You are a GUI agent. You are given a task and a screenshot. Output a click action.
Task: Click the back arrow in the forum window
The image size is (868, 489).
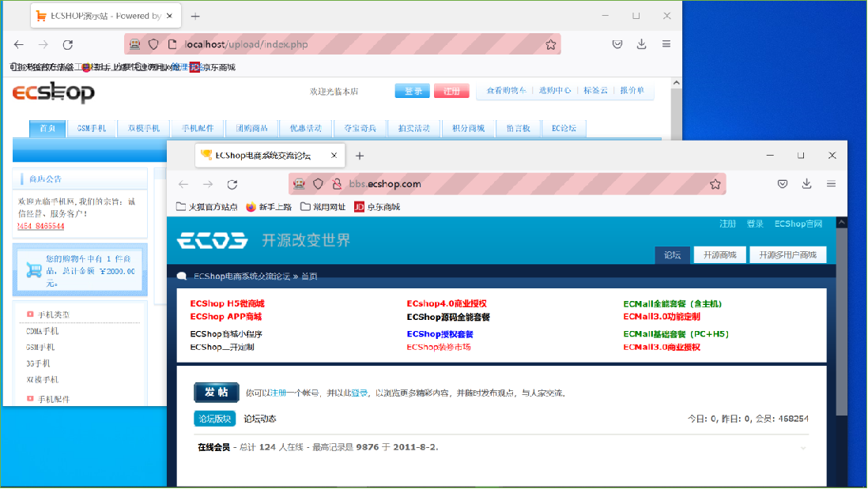[183, 184]
